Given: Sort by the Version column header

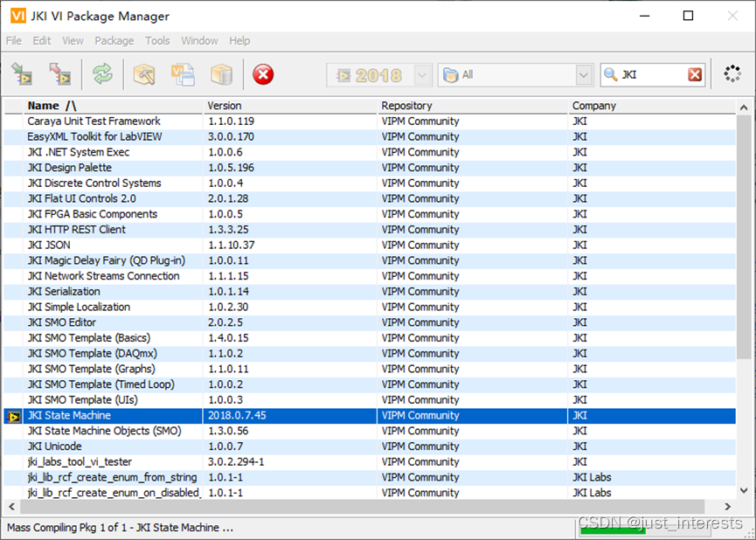Looking at the screenshot, I should click(x=291, y=106).
